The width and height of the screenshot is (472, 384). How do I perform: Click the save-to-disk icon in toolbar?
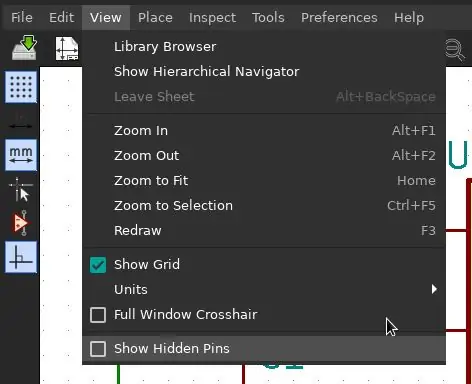pyautogui.click(x=24, y=48)
